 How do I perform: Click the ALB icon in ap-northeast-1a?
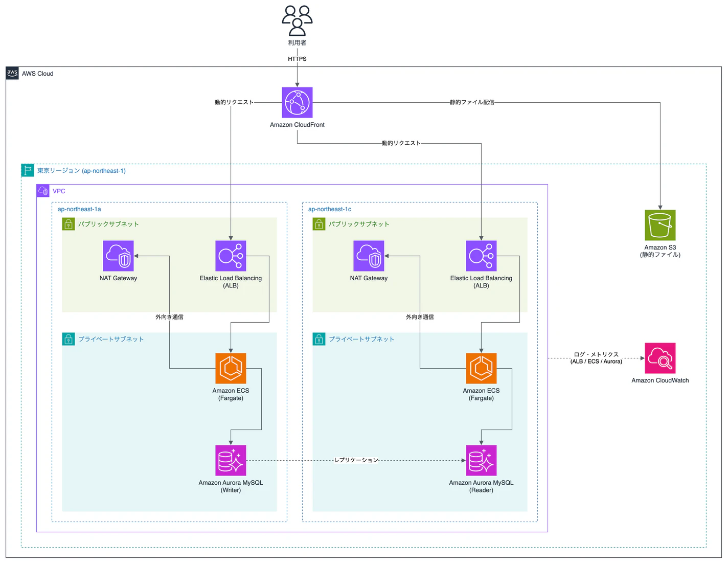[x=231, y=256]
